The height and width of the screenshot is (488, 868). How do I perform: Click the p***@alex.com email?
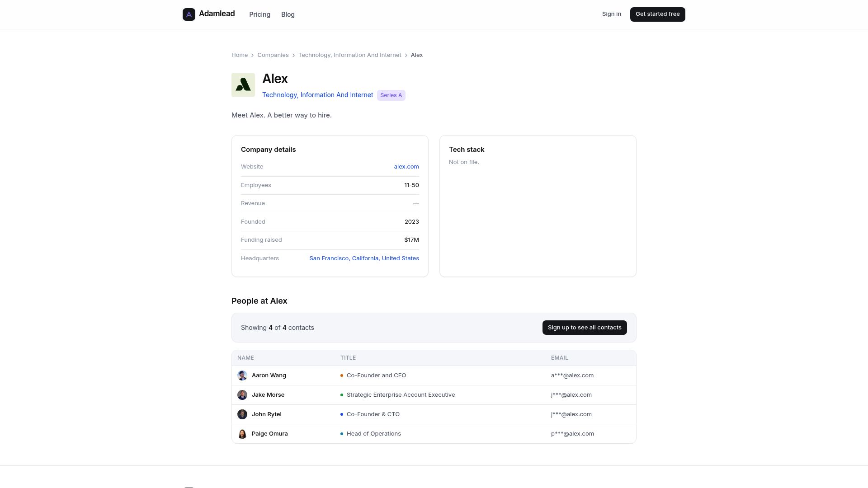pos(572,434)
